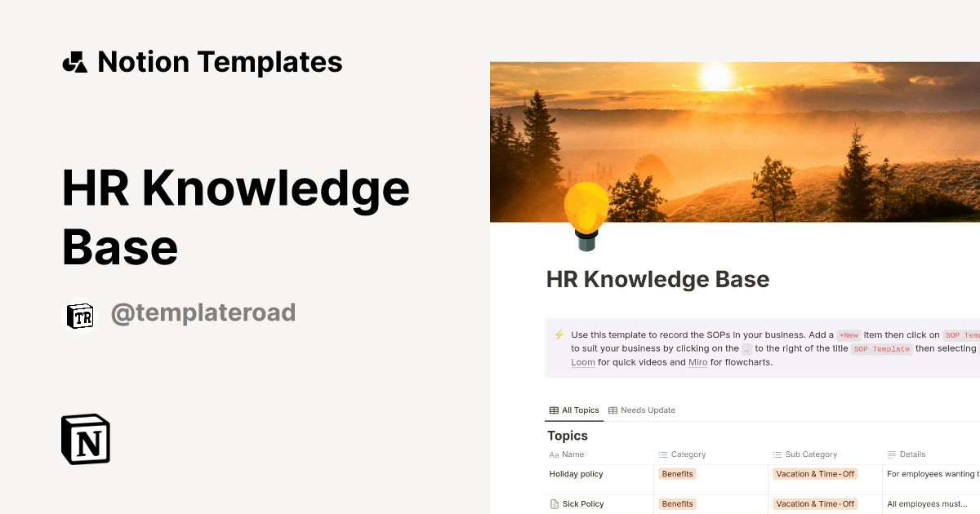This screenshot has height=514, width=980.
Task: Click the TR avatar next to @templateroad
Action: pos(80,317)
